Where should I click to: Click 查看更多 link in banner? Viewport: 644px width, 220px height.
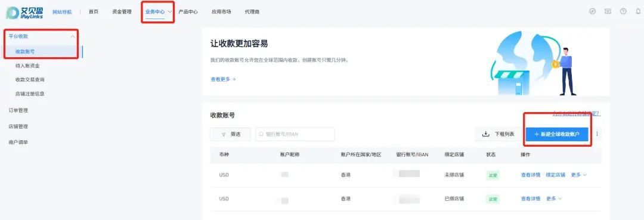tap(223, 79)
